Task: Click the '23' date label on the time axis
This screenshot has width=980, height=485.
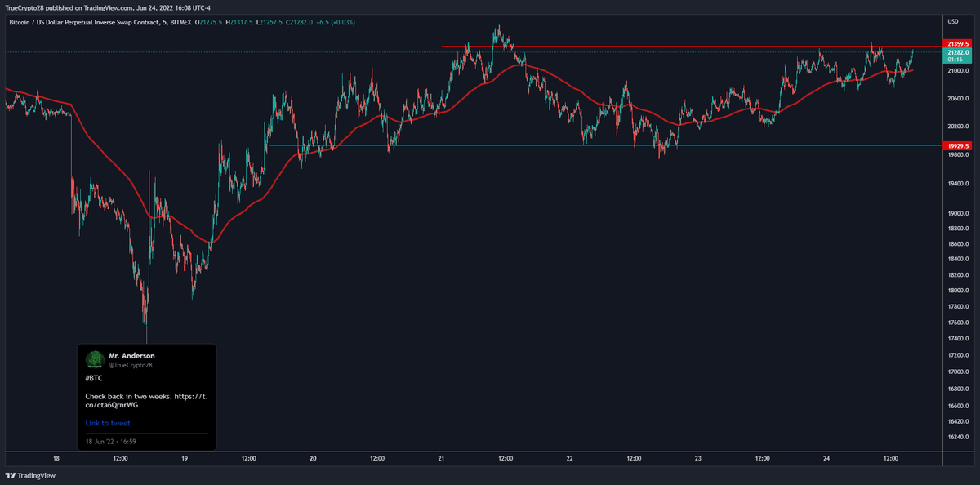Action: [x=697, y=458]
